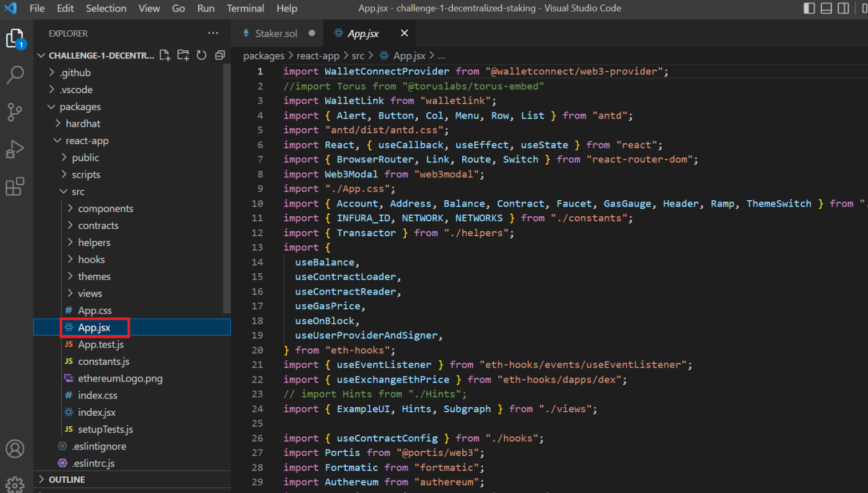Open the Terminal menu
The width and height of the screenshot is (868, 493).
[x=245, y=8]
